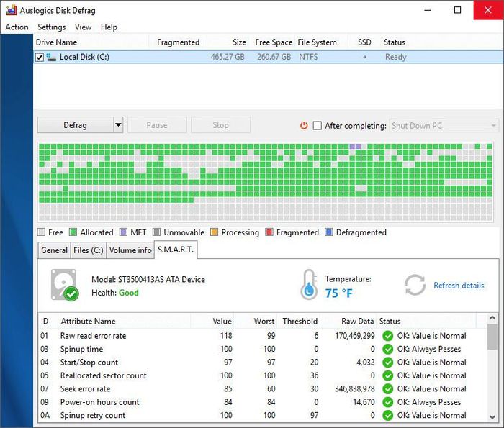Click the Defrag button
The image size is (504, 428).
tap(75, 125)
